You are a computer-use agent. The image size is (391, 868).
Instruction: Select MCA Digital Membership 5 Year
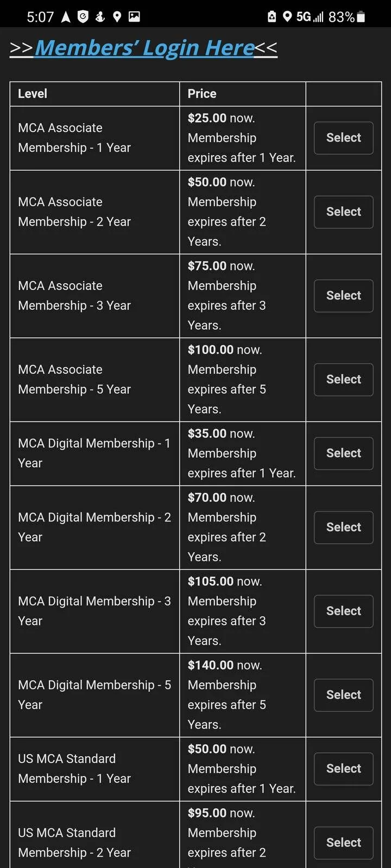click(x=343, y=695)
